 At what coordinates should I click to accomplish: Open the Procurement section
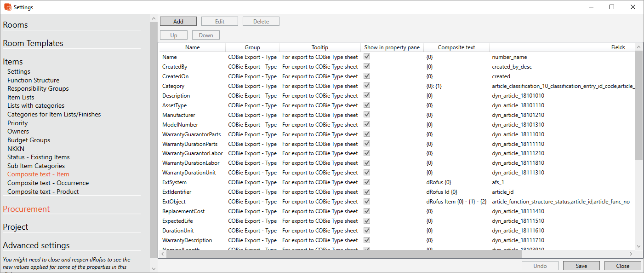click(26, 209)
